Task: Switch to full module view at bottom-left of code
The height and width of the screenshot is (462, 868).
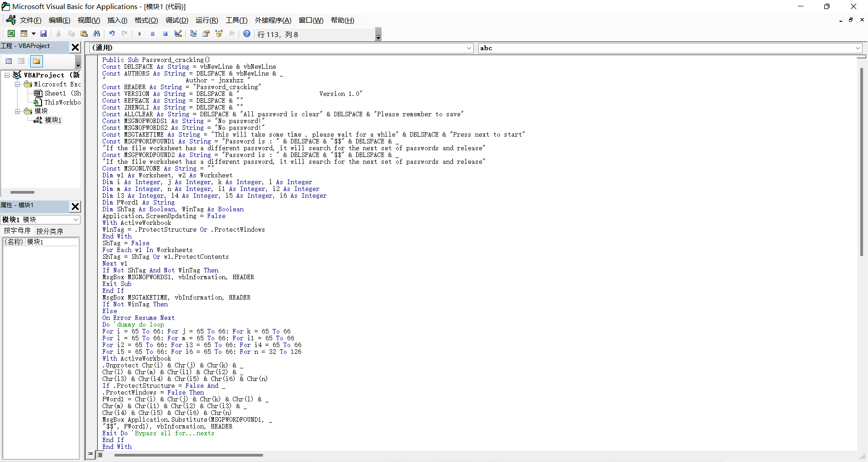Action: pos(100,455)
